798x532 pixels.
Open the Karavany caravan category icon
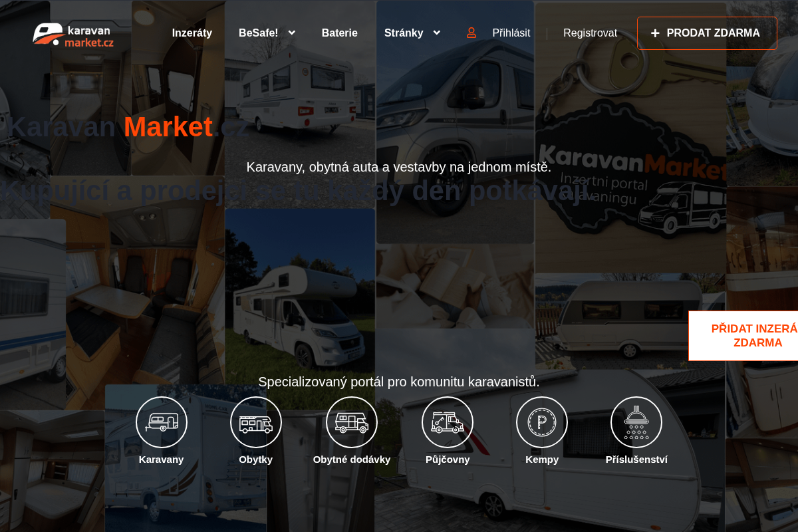tap(162, 422)
